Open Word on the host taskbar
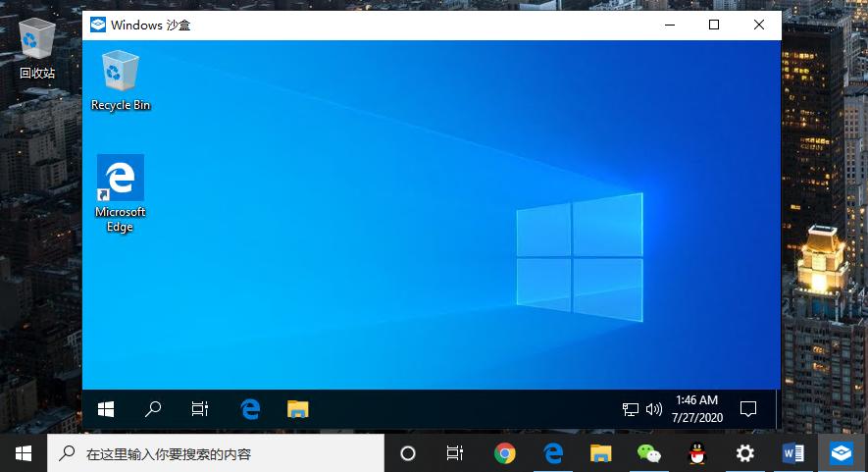 point(792,453)
